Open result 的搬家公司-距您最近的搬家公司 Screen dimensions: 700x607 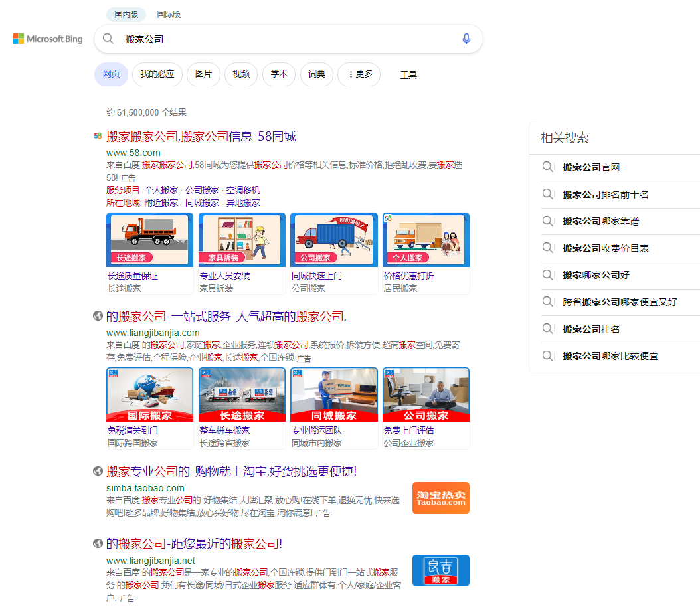click(194, 544)
